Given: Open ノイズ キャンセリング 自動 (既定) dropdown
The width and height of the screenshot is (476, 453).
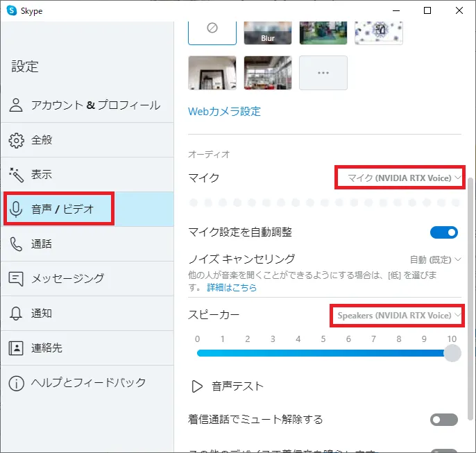Looking at the screenshot, I should [x=435, y=259].
